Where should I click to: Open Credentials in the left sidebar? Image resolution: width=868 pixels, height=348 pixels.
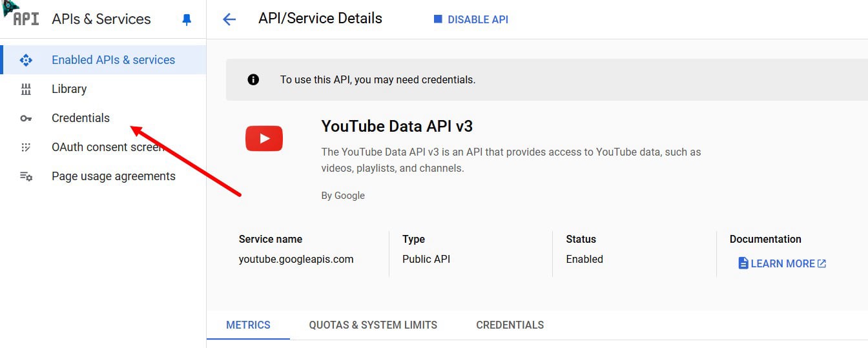[x=103, y=118]
